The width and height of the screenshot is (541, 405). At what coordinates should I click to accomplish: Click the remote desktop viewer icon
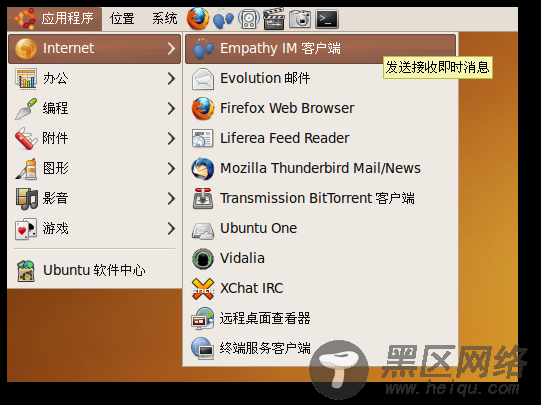203,318
